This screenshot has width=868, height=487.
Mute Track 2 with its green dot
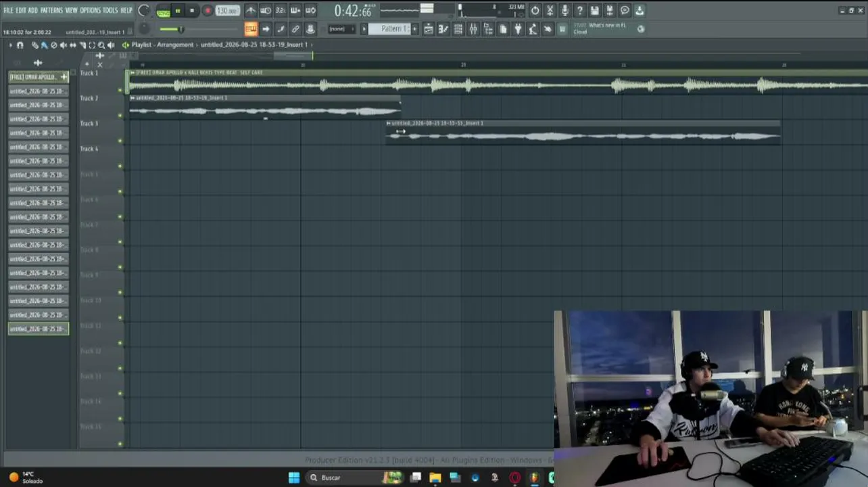click(x=120, y=116)
